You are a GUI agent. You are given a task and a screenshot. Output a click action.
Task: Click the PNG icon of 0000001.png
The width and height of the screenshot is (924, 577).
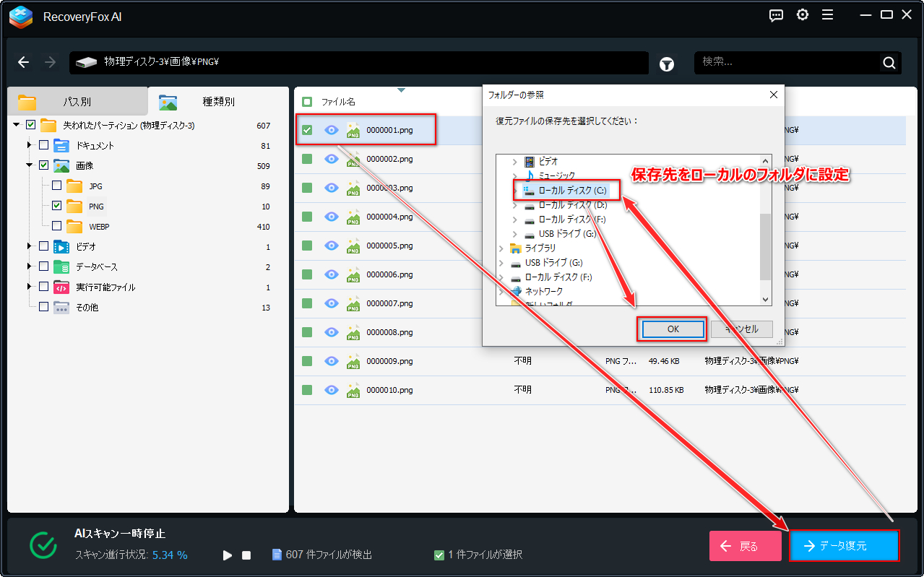point(353,130)
